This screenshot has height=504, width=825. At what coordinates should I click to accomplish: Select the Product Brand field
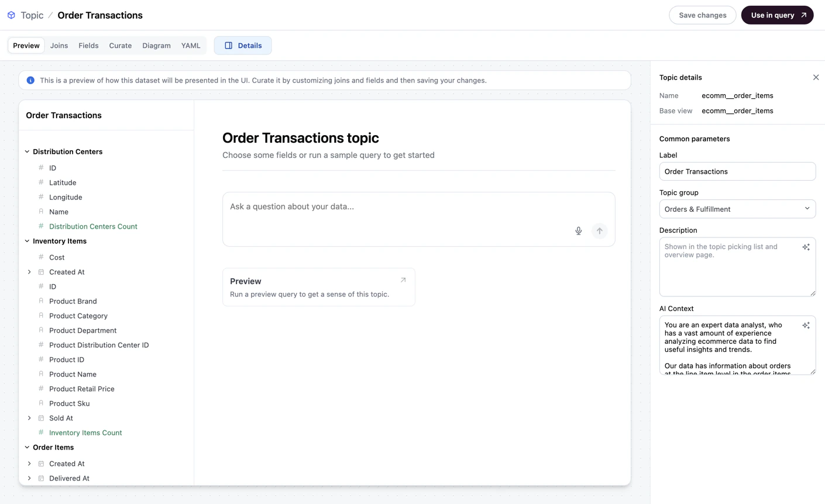(73, 301)
